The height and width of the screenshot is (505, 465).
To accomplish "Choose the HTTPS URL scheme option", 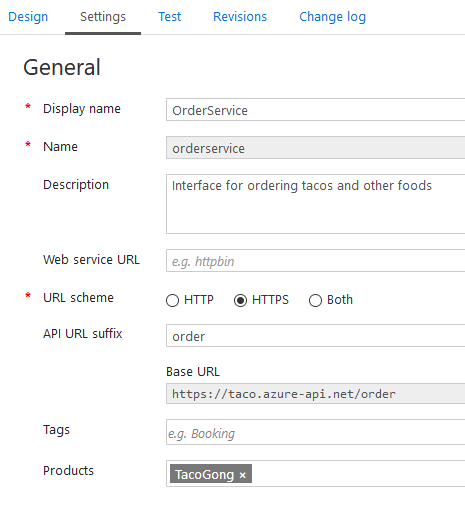I will [240, 300].
